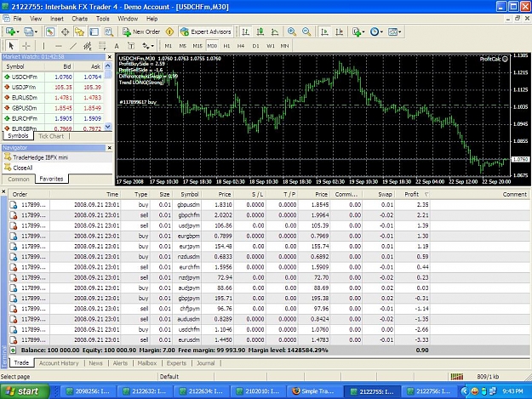Switch to Tick Chart tab
Viewport: 532px width, 399px height.
click(x=51, y=136)
